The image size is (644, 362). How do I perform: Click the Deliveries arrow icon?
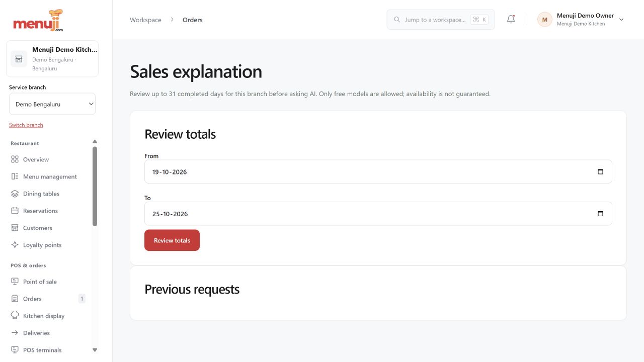point(15,333)
